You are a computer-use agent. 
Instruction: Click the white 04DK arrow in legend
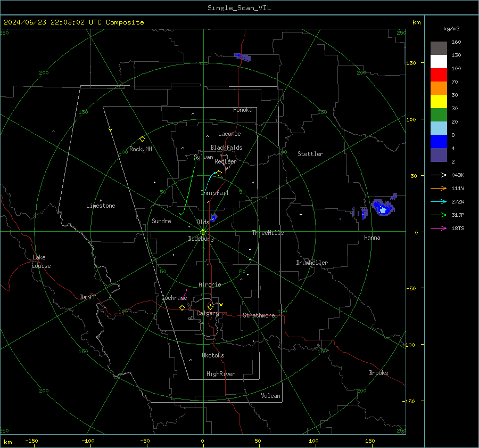[x=439, y=175]
